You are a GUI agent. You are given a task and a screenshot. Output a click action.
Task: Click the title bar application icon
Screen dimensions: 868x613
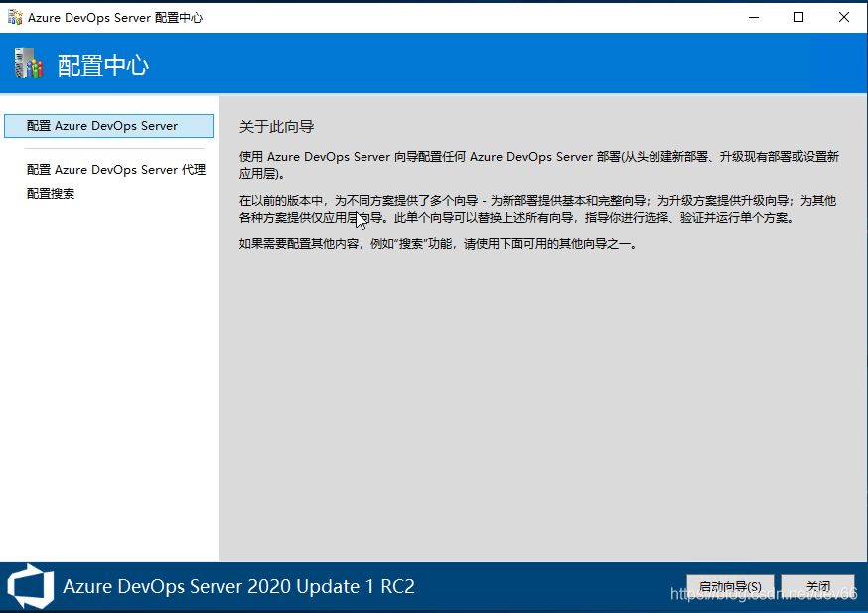point(15,17)
